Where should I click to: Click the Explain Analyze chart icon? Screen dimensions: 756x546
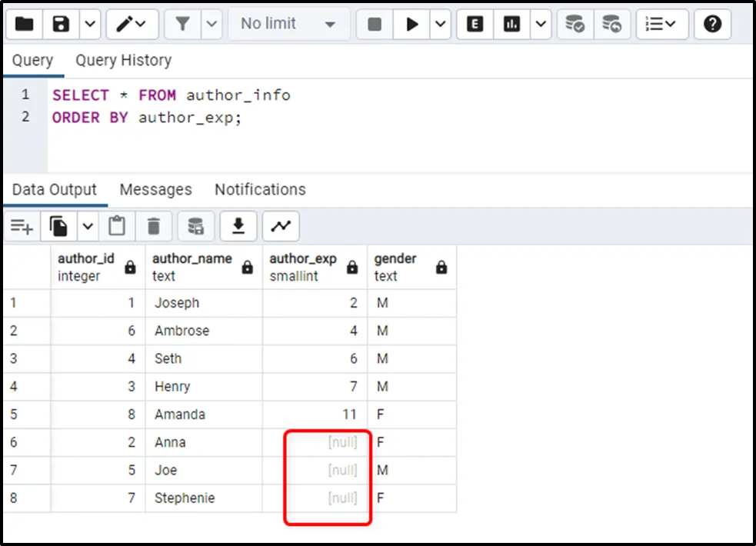point(511,25)
